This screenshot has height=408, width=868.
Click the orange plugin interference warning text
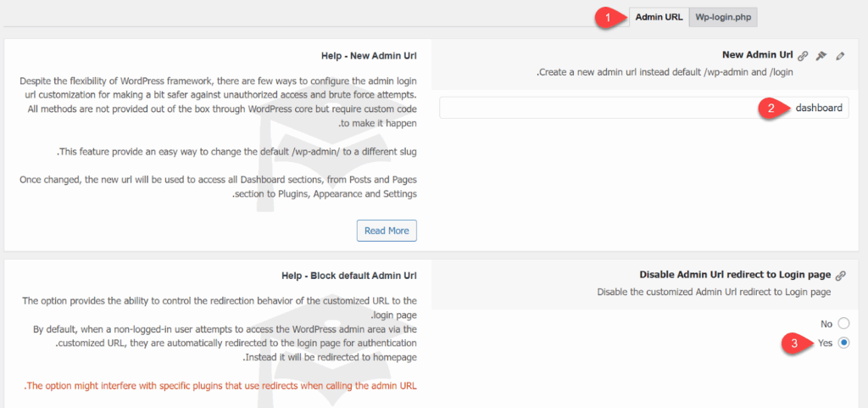(x=220, y=386)
